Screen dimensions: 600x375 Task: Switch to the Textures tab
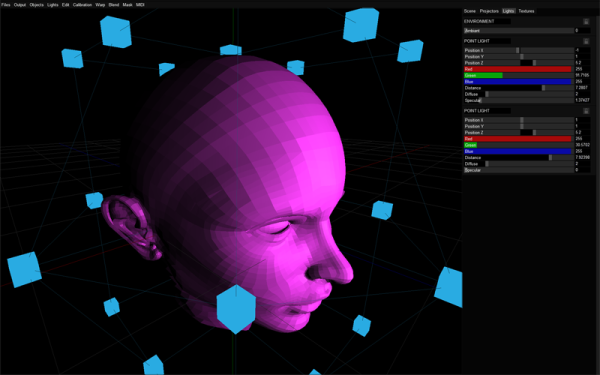click(526, 11)
